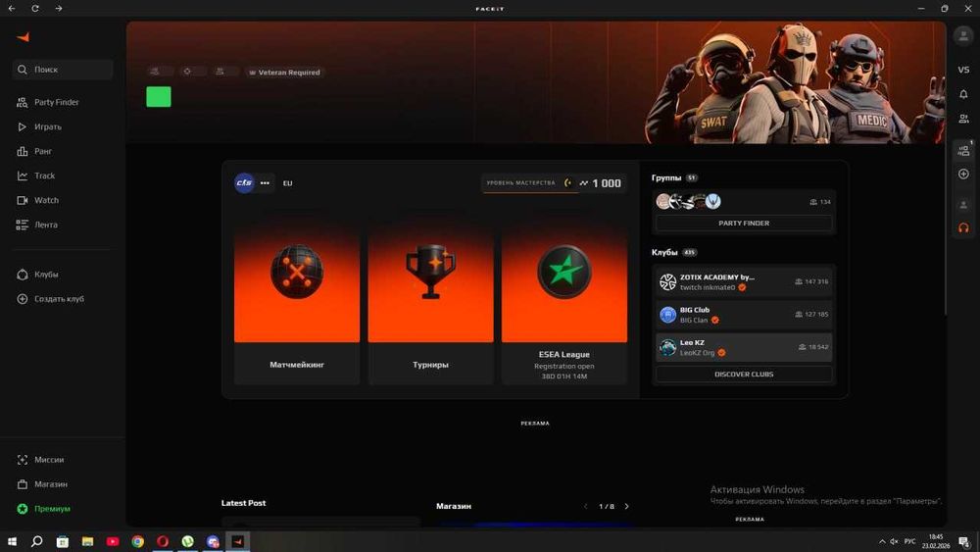The image size is (980, 552).
Task: Open the BIG Club entry
Action: tap(744, 315)
